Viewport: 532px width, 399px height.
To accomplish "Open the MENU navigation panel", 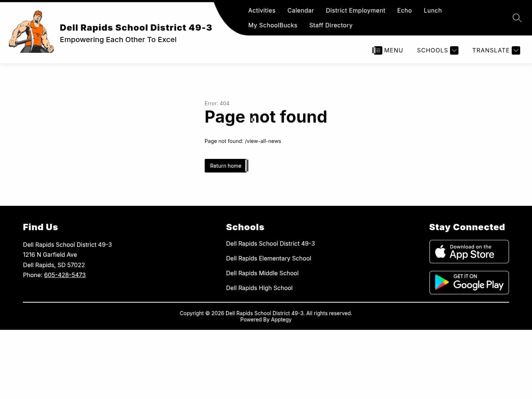I will pos(388,50).
